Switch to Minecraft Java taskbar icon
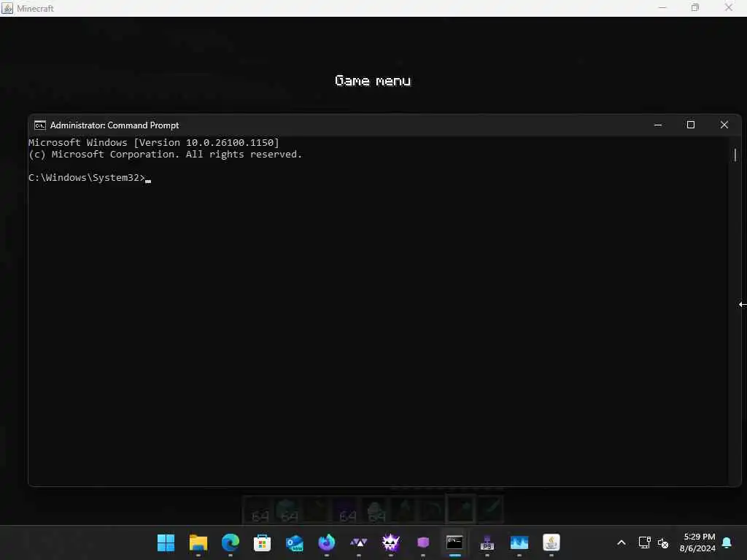747x560 pixels. [x=551, y=542]
